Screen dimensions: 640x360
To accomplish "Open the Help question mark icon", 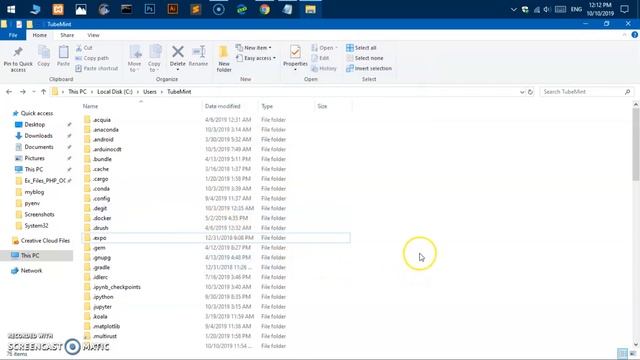I will [635, 35].
